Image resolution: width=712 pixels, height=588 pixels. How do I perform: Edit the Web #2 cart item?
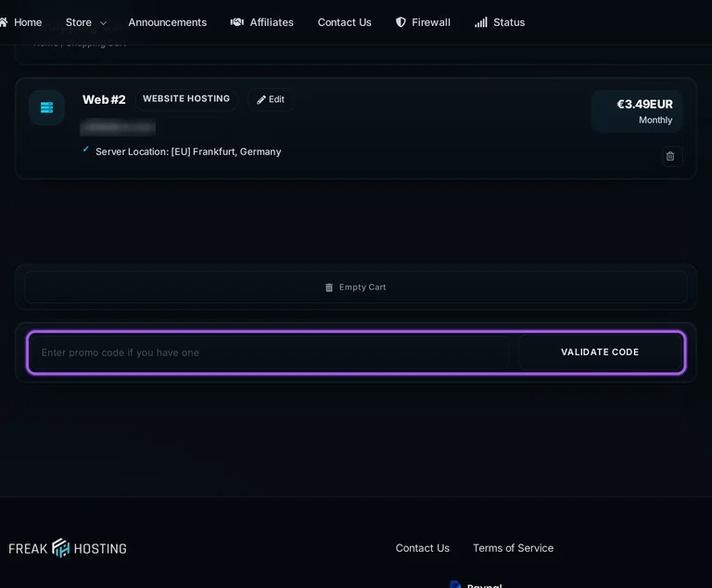point(271,99)
